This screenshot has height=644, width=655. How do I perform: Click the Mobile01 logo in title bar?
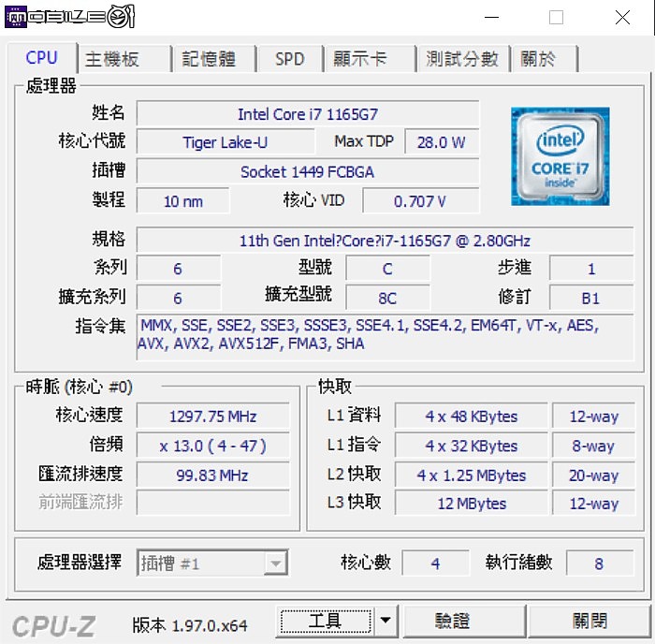(x=70, y=17)
